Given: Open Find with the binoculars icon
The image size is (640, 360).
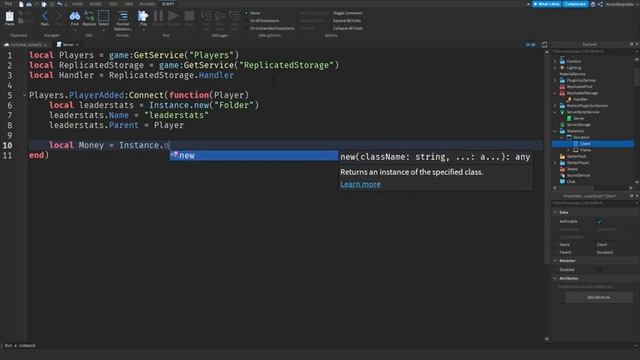Looking at the screenshot, I should tap(75, 16).
